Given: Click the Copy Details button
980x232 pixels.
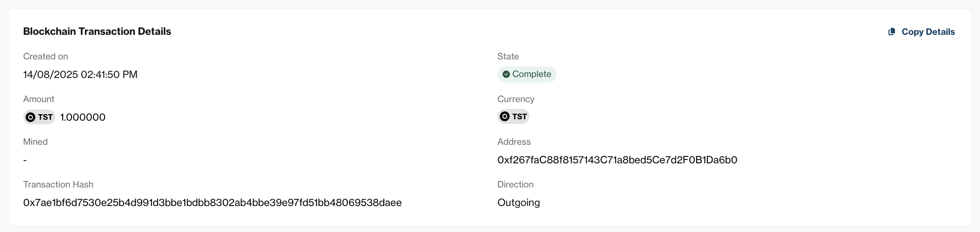Looking at the screenshot, I should tap(921, 32).
